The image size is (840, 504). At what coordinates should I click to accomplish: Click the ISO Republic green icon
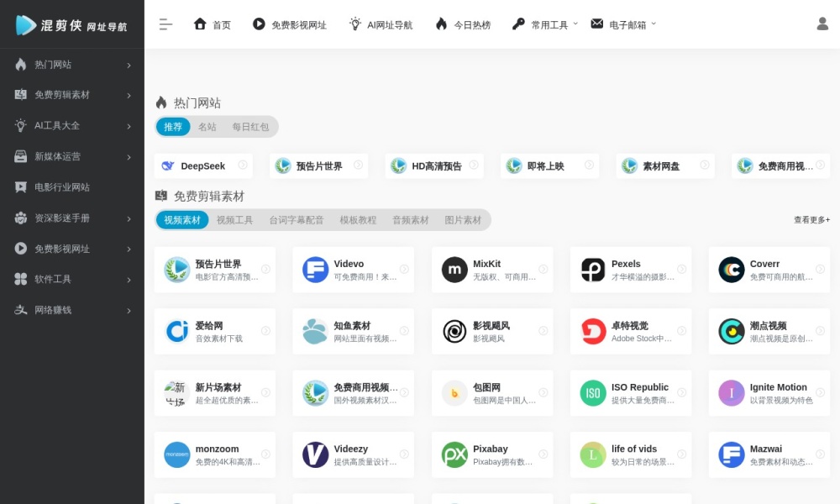point(593,393)
